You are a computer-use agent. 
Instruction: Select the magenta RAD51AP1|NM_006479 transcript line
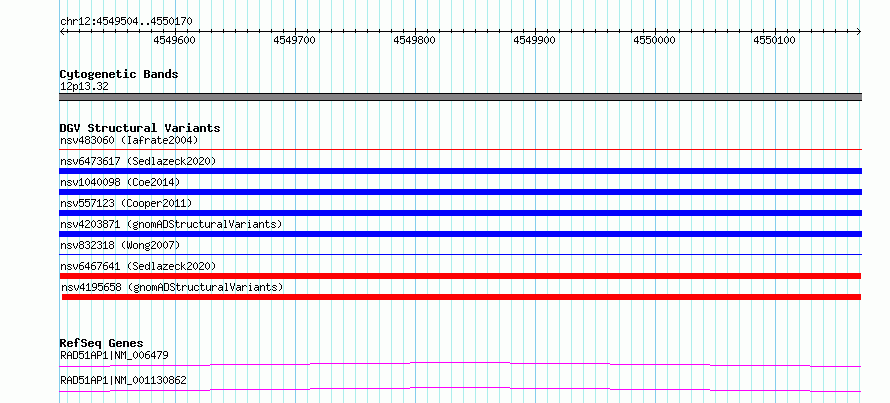[460, 364]
